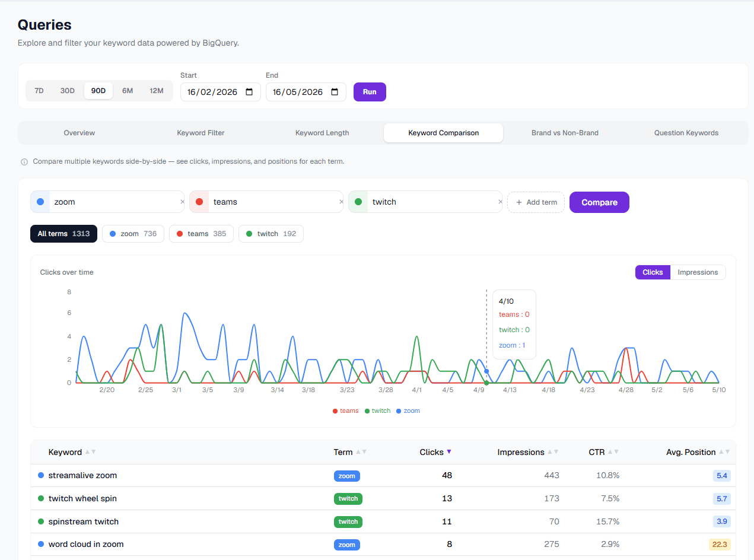Click the 15.7% CTR value
The height and width of the screenshot is (560, 754).
[607, 521]
